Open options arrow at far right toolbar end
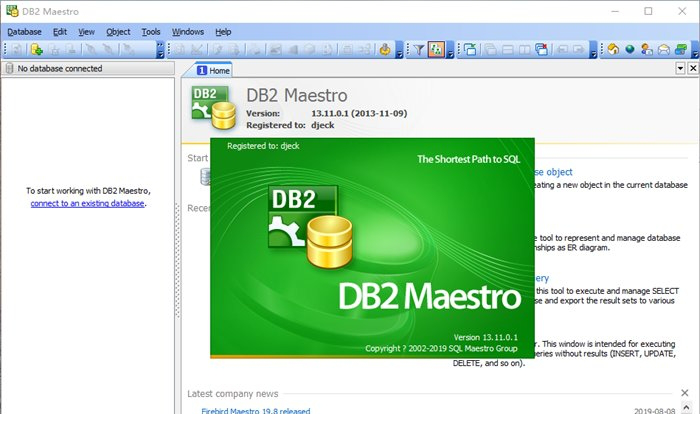700x430 pixels. pos(695,50)
